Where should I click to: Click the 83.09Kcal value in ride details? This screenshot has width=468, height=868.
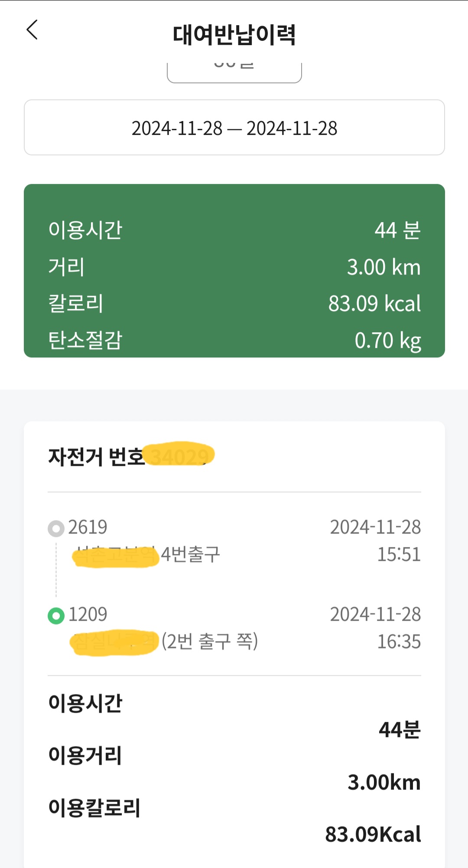[373, 834]
